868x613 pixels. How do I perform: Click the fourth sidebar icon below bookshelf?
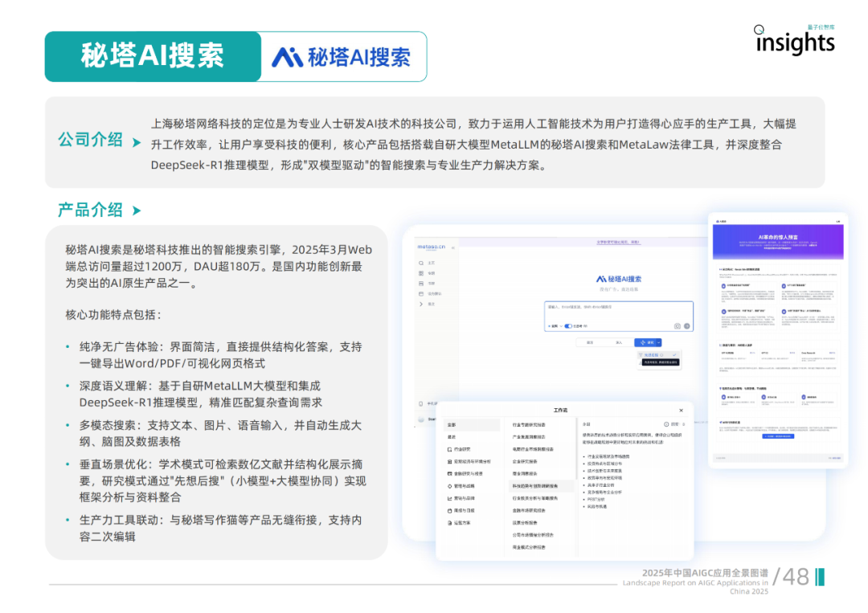point(421,294)
